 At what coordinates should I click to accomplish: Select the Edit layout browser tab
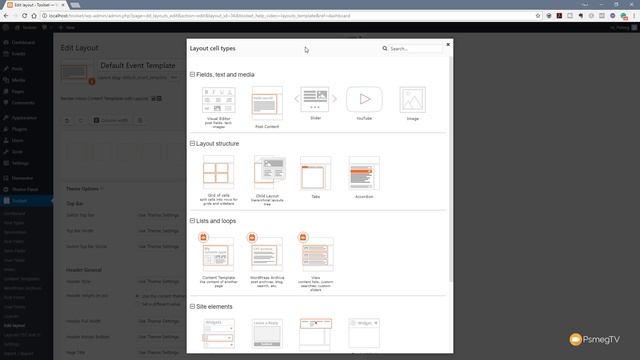point(36,5)
